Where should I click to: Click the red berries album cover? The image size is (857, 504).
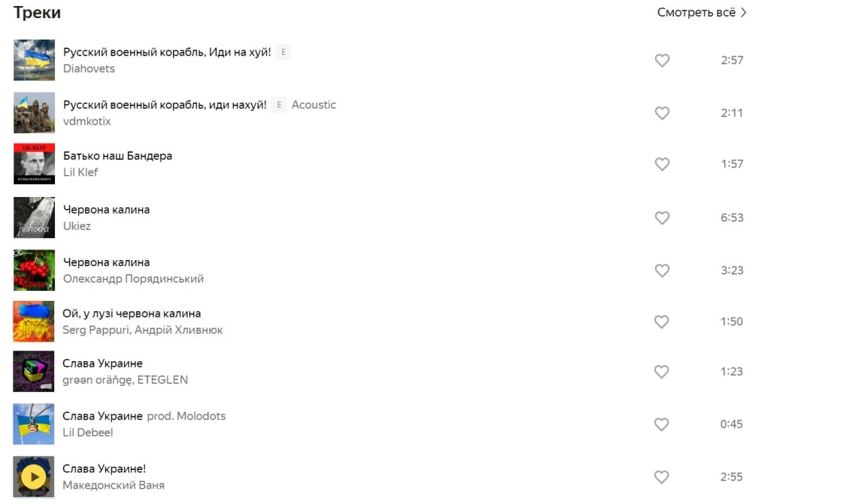[x=34, y=271]
